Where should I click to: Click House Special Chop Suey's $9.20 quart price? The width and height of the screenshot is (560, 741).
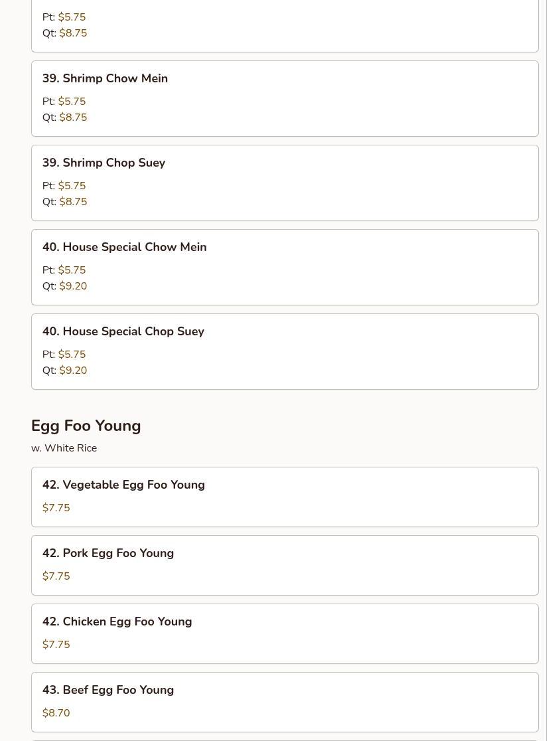[73, 370]
